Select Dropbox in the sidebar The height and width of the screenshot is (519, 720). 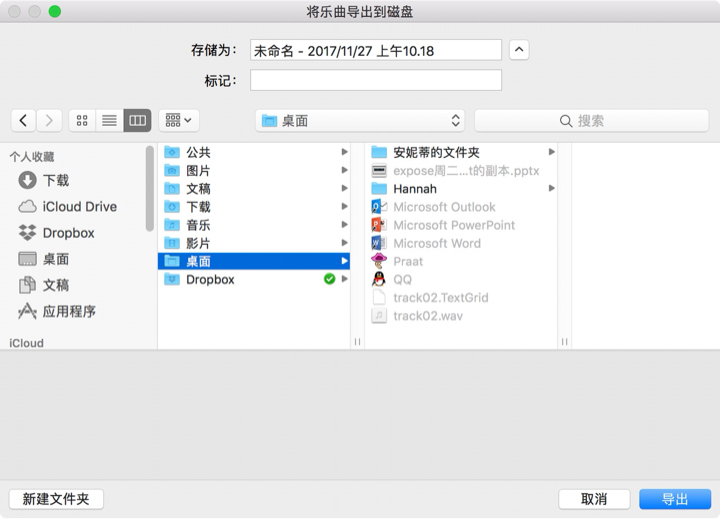click(56, 233)
